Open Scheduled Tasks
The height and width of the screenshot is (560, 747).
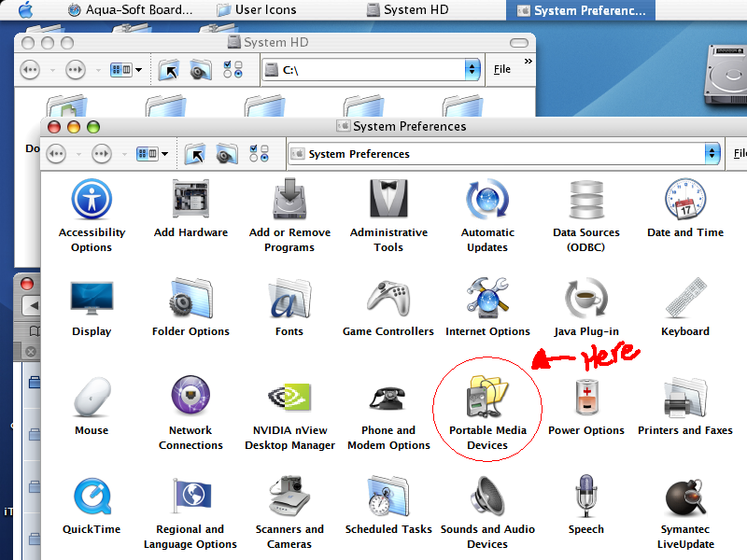coord(388,506)
